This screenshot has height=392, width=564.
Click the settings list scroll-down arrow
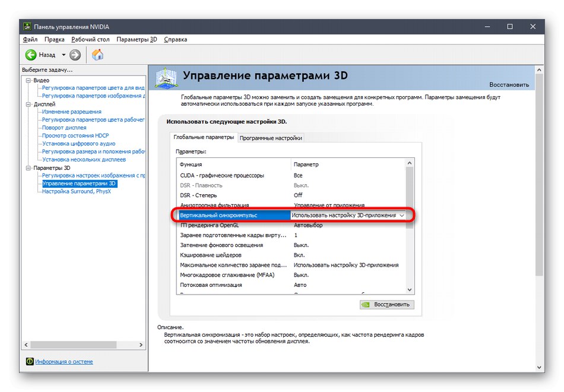(x=410, y=290)
